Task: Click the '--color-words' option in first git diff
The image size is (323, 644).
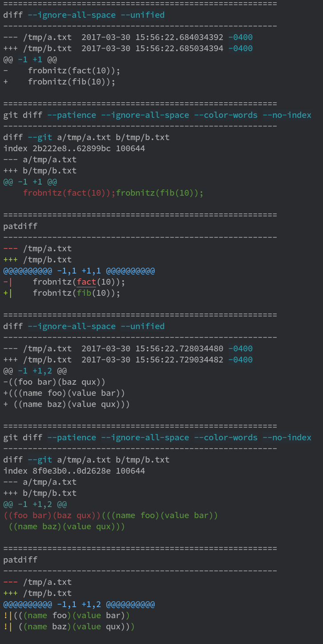Action: [226, 115]
